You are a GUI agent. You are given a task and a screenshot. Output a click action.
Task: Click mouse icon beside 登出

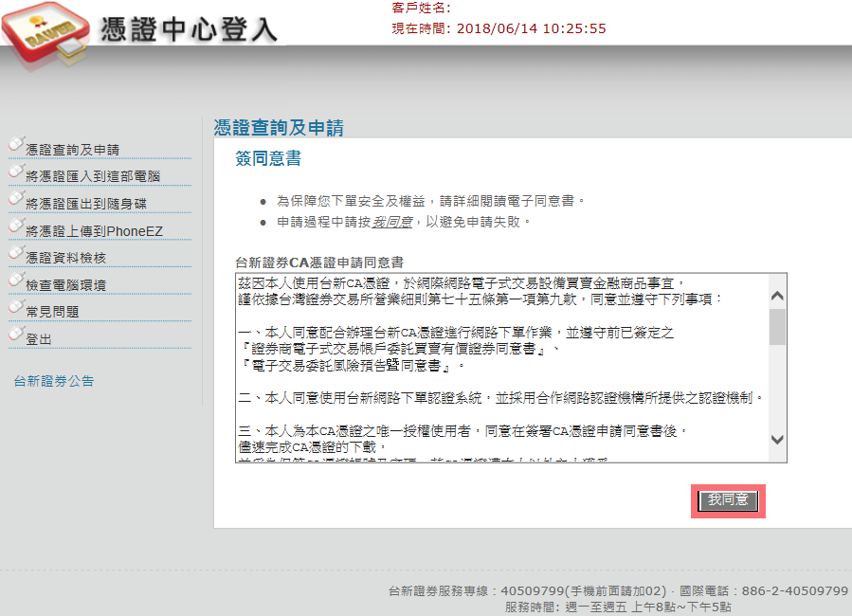coord(16,334)
